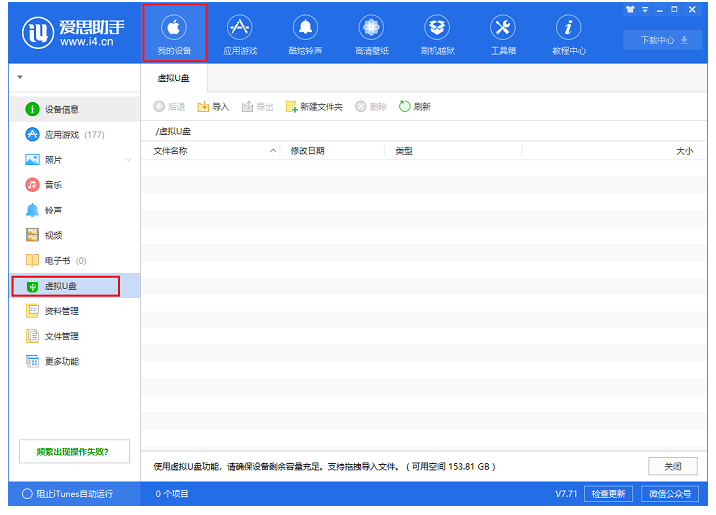Toggle 阻止iTunes自动运行 option
Screen dimensions: 716x515
66,494
